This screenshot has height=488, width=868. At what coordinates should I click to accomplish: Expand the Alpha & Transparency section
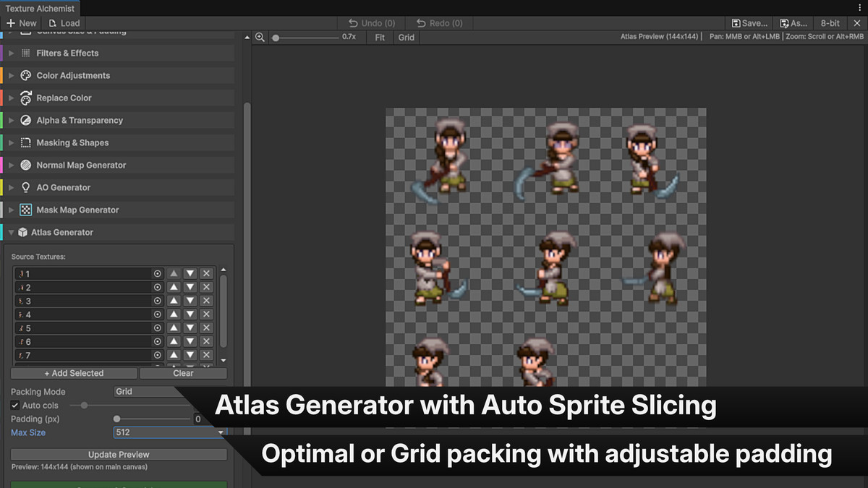(119, 120)
